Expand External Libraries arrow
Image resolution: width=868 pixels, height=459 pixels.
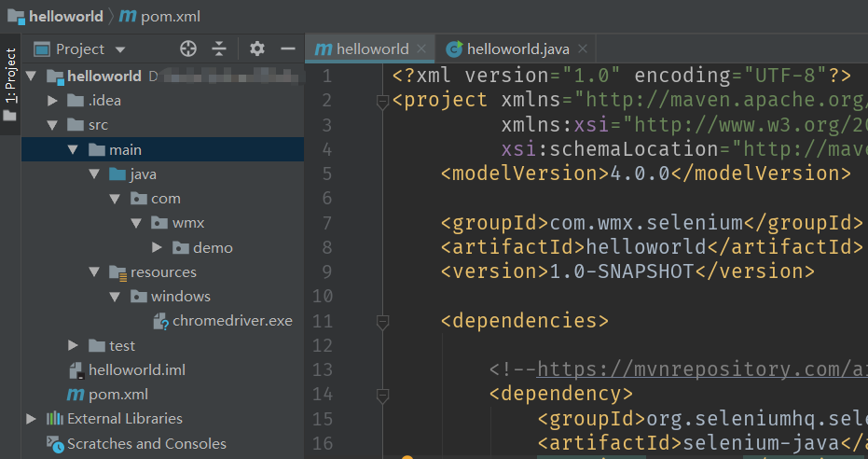(32, 419)
